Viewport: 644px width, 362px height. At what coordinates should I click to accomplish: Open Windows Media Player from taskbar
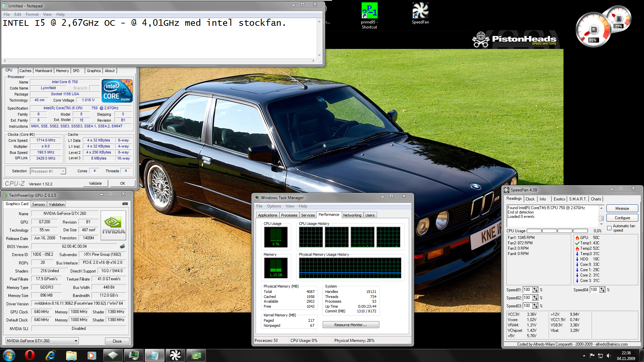click(x=92, y=355)
